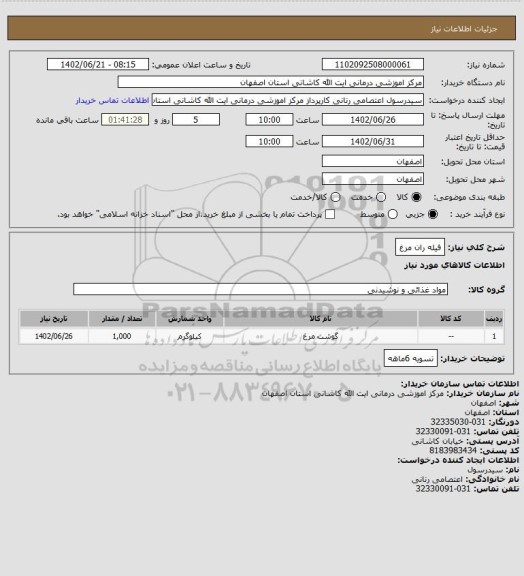The height and width of the screenshot is (576, 524).
Task: Click the تاریخ نیاز column header
Action: 54,318
